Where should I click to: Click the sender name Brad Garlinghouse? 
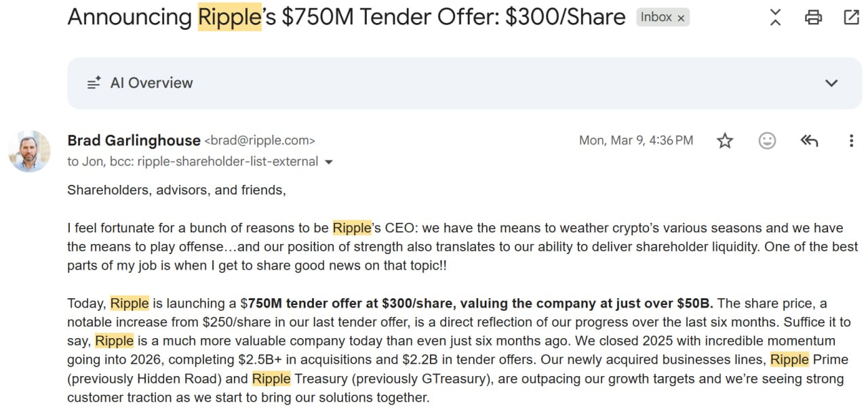(134, 140)
